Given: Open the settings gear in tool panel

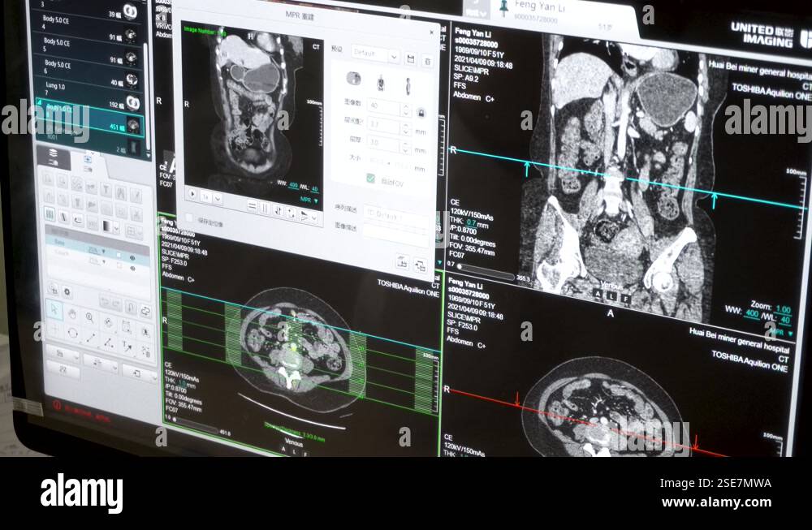Looking at the screenshot, I should coord(67,292).
